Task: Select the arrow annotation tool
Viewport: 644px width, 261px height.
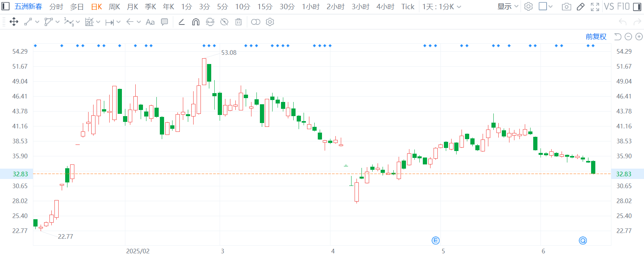Action: (130, 22)
